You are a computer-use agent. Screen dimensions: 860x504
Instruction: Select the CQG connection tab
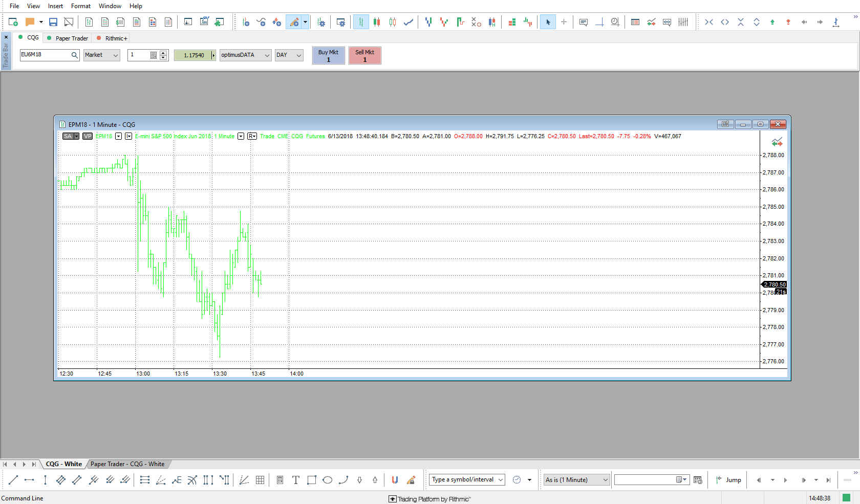click(29, 38)
